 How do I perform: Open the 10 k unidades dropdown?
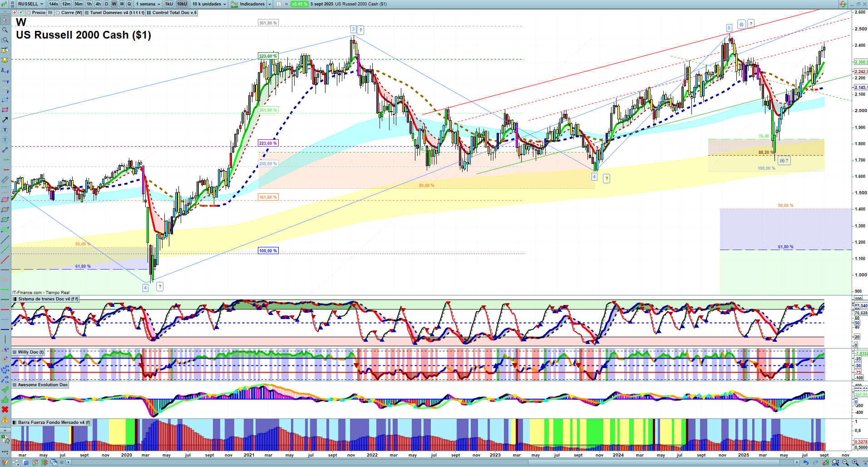point(209,4)
